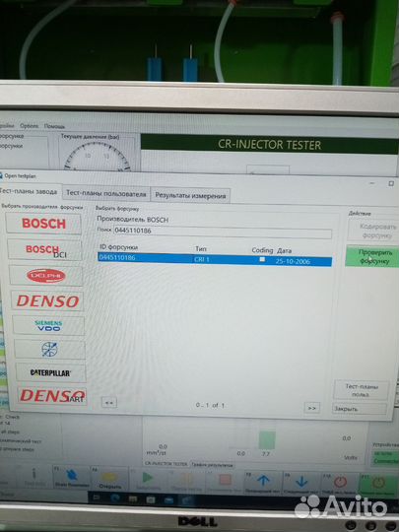
Task: Select the BOSCH DCI manufacturer button
Action: coord(44,249)
